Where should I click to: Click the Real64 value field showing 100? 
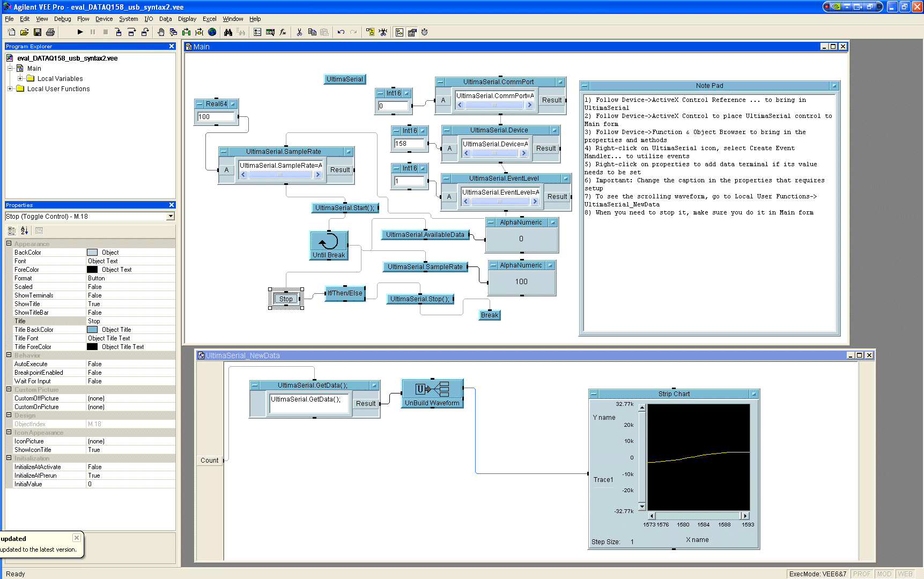[x=216, y=117]
